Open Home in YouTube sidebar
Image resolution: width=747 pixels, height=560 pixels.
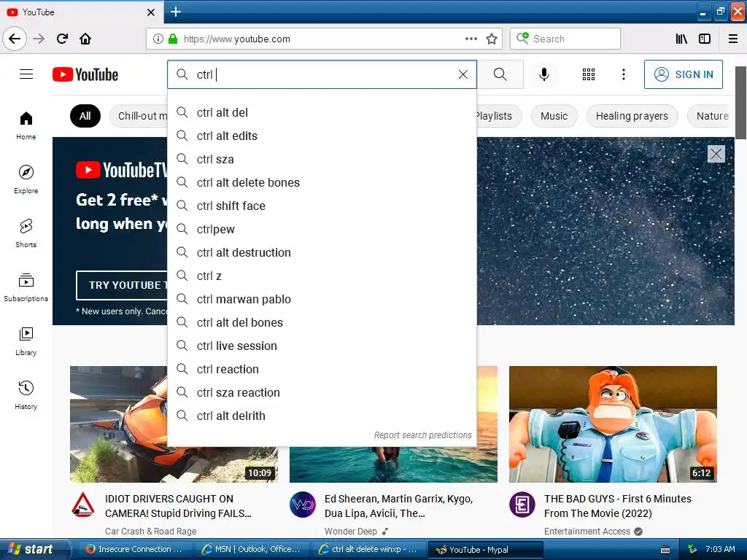point(26,125)
